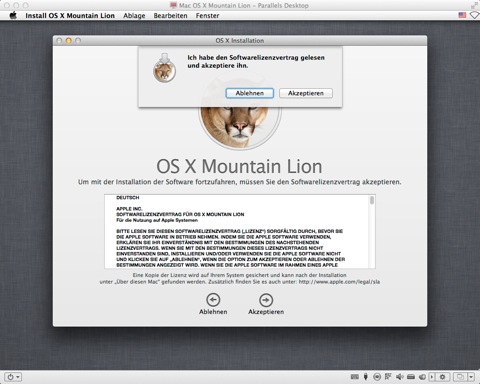Open the gear configuration button in status bar
The width and height of the screenshot is (480, 384).
tap(442, 377)
